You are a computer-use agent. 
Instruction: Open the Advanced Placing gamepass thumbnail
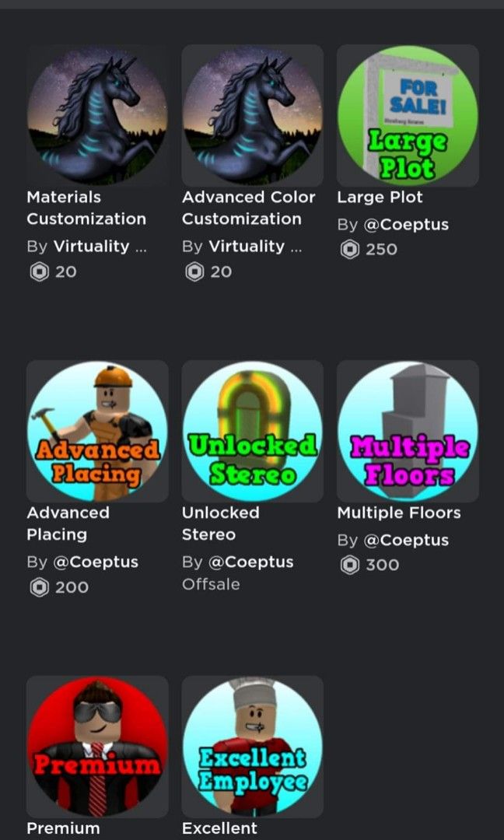click(x=96, y=432)
